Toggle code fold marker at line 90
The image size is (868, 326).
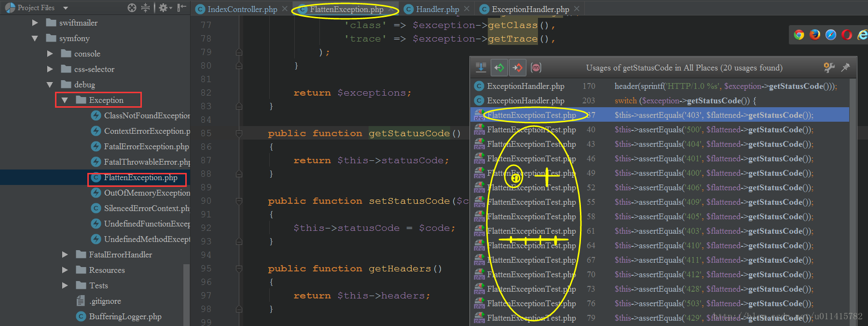click(239, 200)
